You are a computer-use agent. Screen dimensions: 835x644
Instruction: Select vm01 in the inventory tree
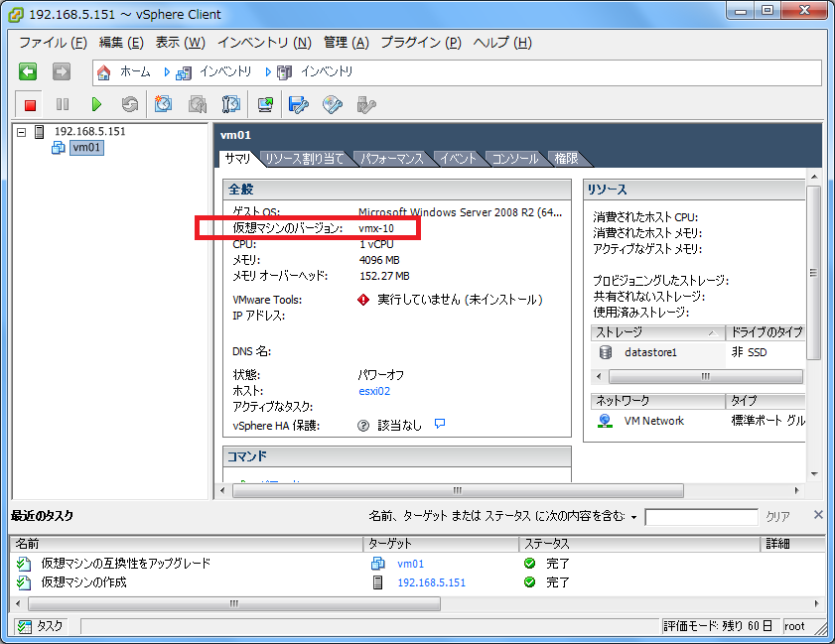click(x=86, y=148)
